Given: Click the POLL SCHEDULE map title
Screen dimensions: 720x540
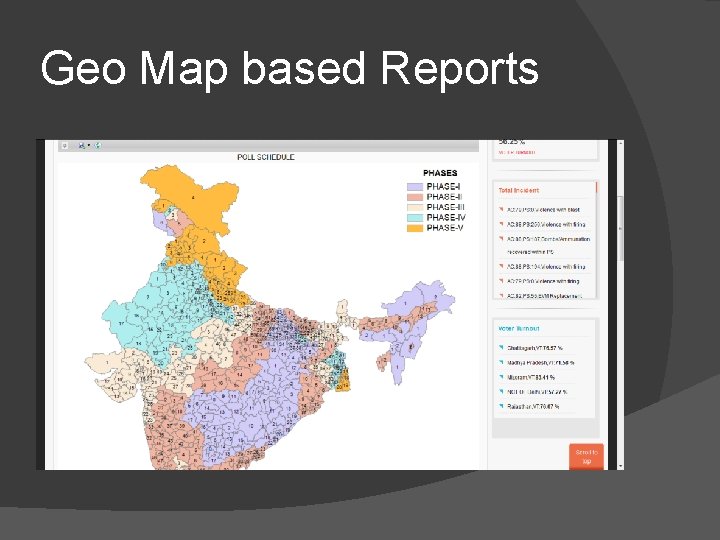Looking at the screenshot, I should (x=265, y=157).
